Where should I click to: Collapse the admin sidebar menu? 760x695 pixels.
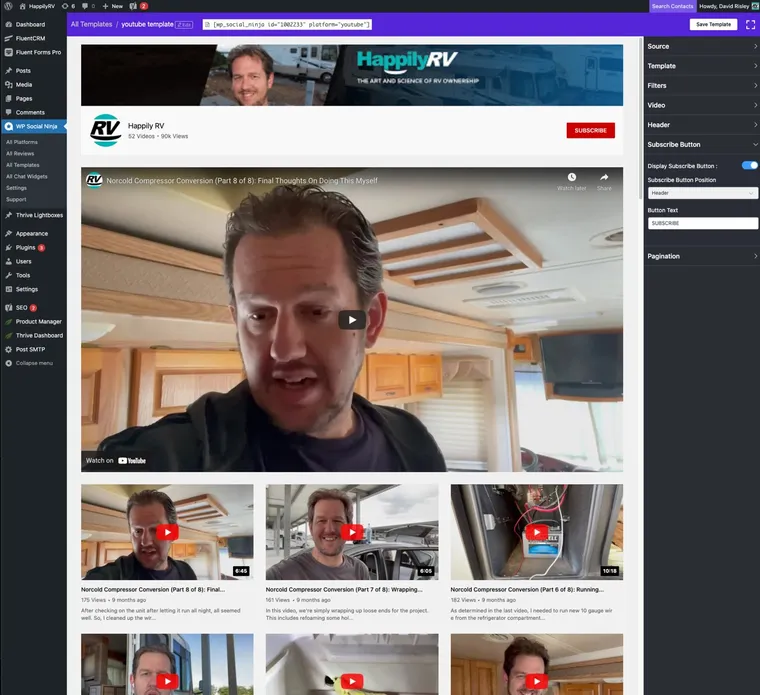pyautogui.click(x=33, y=363)
